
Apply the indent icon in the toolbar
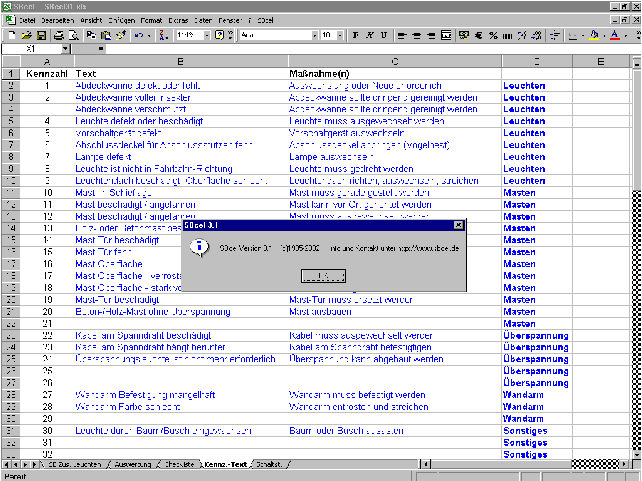point(555,36)
